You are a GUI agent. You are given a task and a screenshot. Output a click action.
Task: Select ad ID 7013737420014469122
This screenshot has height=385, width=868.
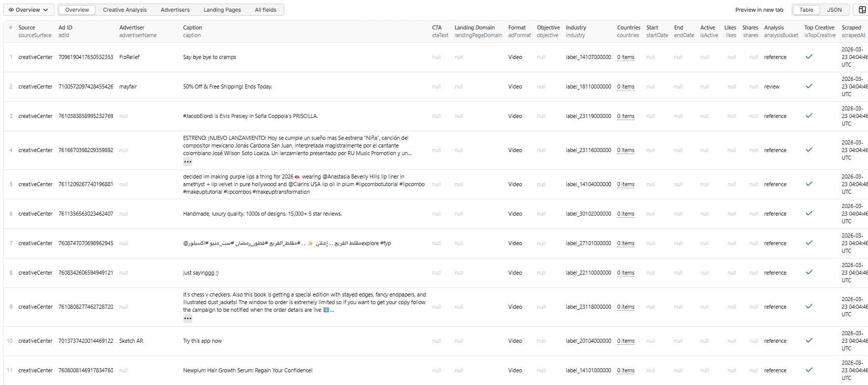[x=86, y=341]
